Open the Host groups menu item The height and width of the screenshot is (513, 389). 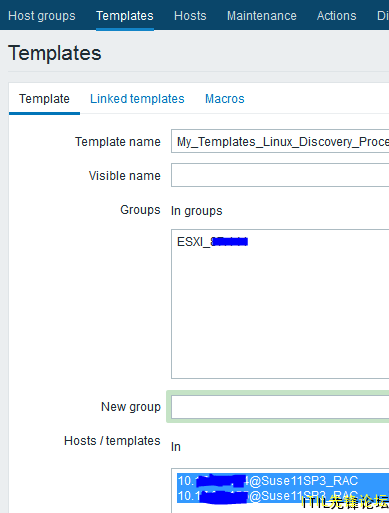pos(42,16)
